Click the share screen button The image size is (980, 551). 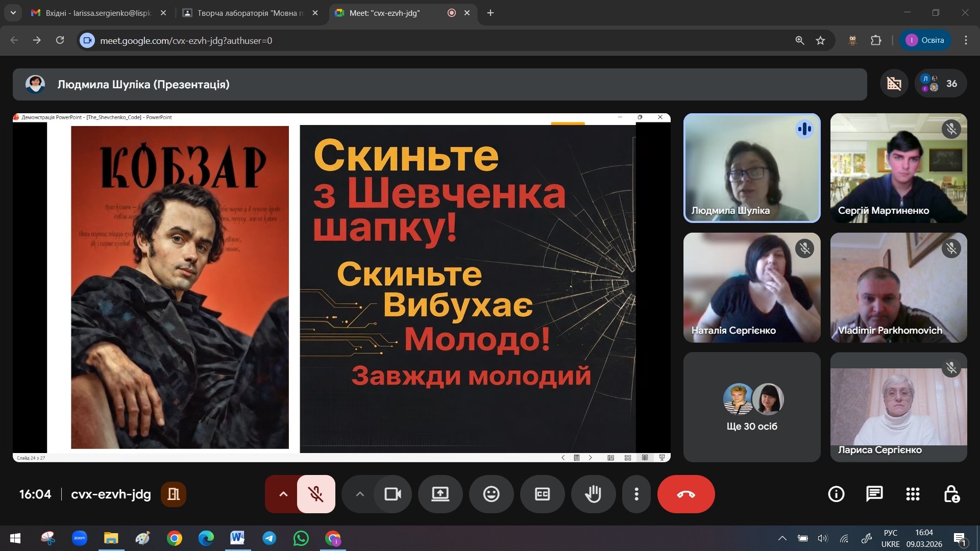click(440, 494)
